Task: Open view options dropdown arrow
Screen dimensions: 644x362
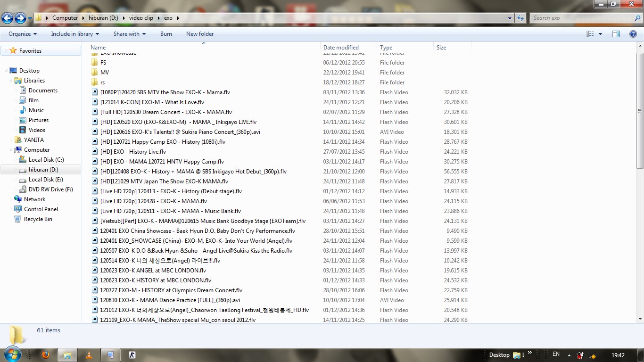Action: click(x=600, y=34)
